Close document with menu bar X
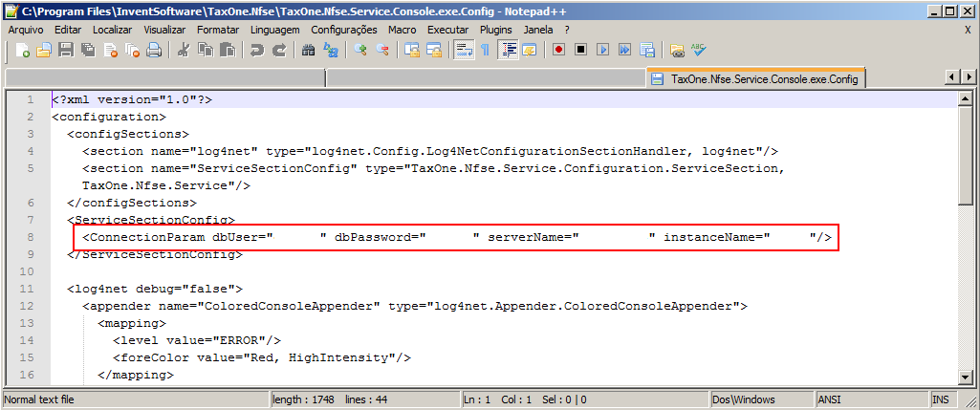This screenshot has width=980, height=410. 969,30
